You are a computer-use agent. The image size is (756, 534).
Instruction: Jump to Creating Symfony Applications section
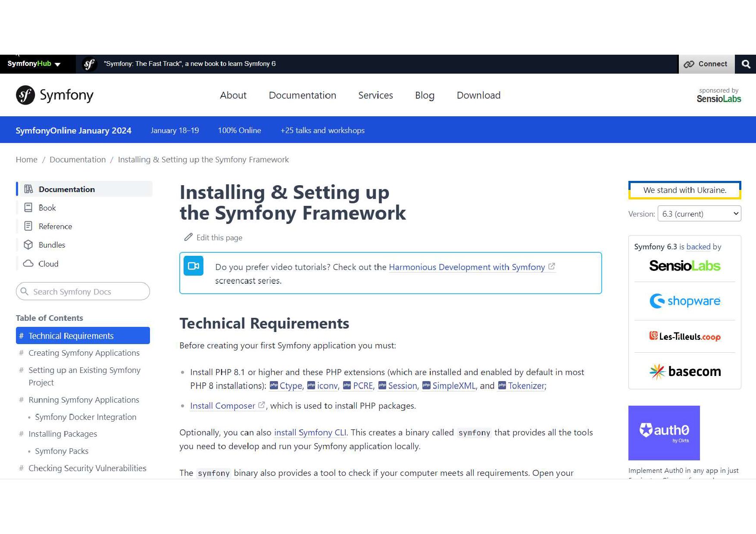click(x=84, y=353)
